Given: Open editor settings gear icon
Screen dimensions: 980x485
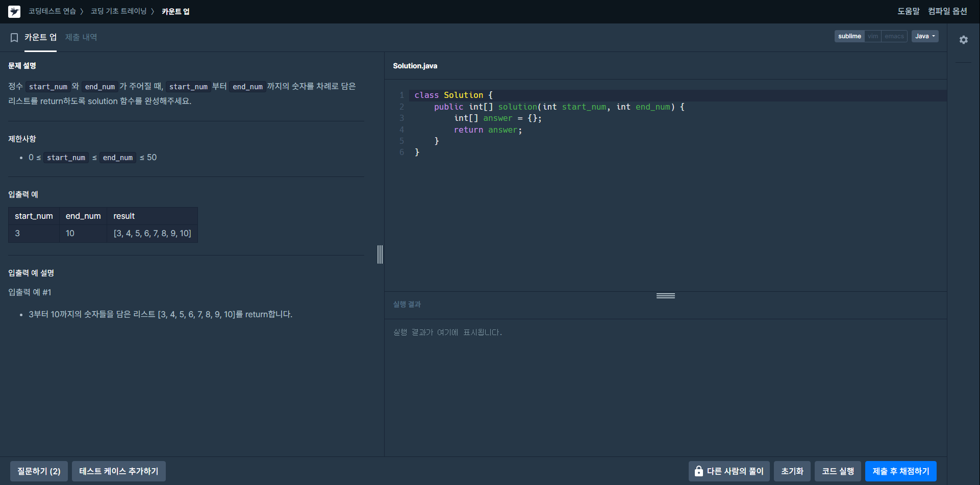Looking at the screenshot, I should [x=963, y=40].
